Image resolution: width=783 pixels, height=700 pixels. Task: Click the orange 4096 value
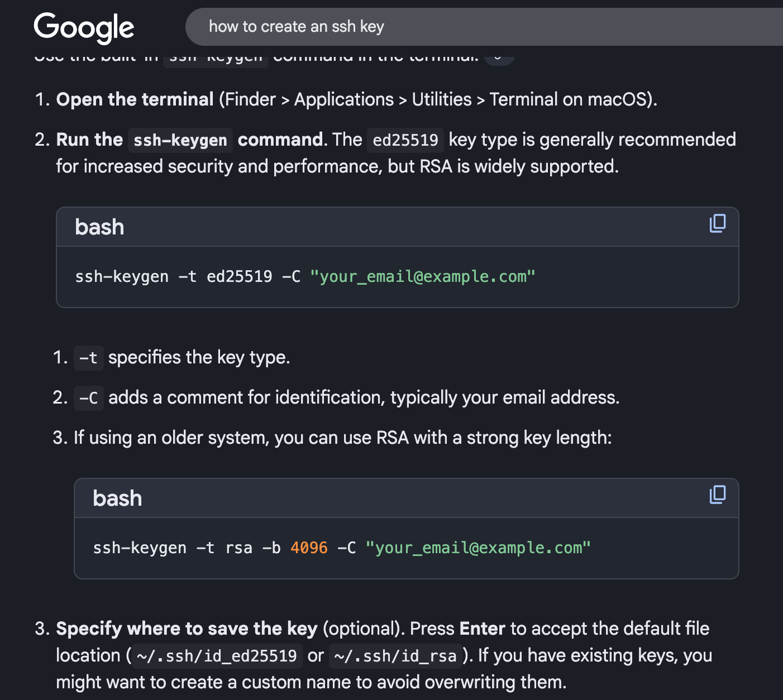pyautogui.click(x=309, y=548)
